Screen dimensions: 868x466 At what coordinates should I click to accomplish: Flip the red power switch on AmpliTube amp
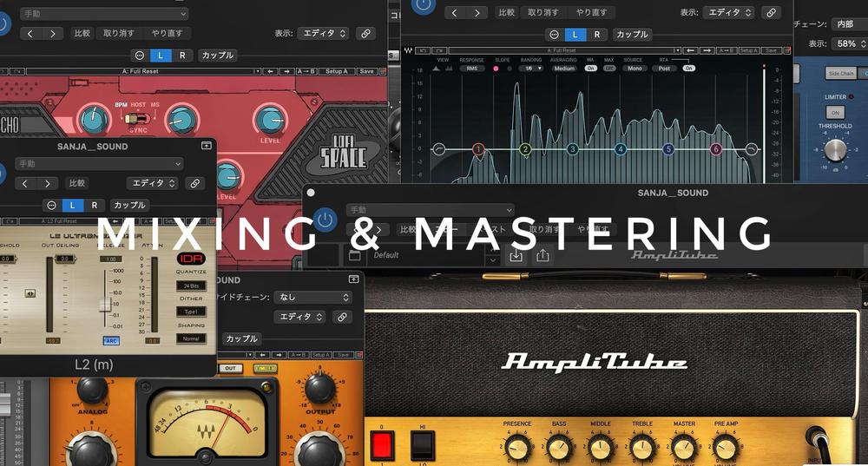(x=381, y=445)
